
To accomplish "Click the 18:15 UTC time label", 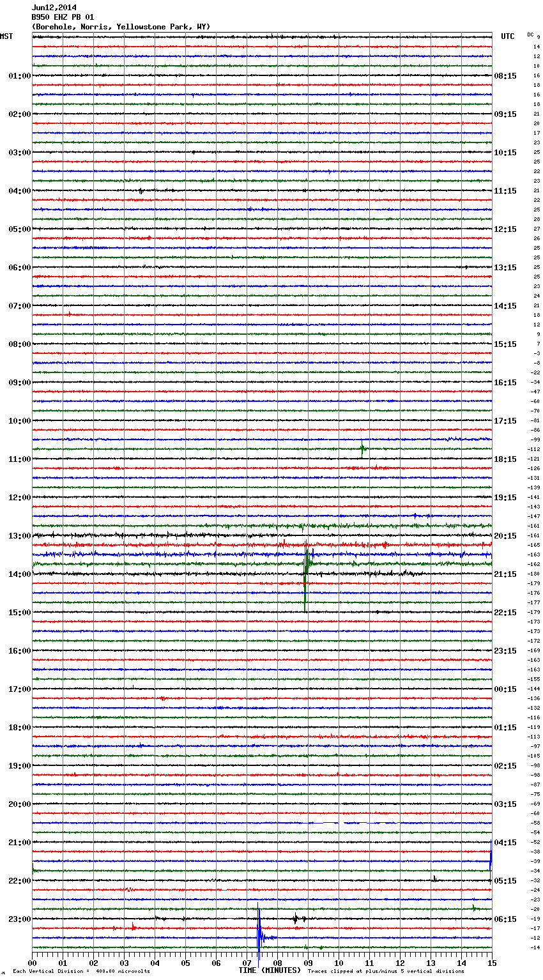I will click(x=505, y=459).
